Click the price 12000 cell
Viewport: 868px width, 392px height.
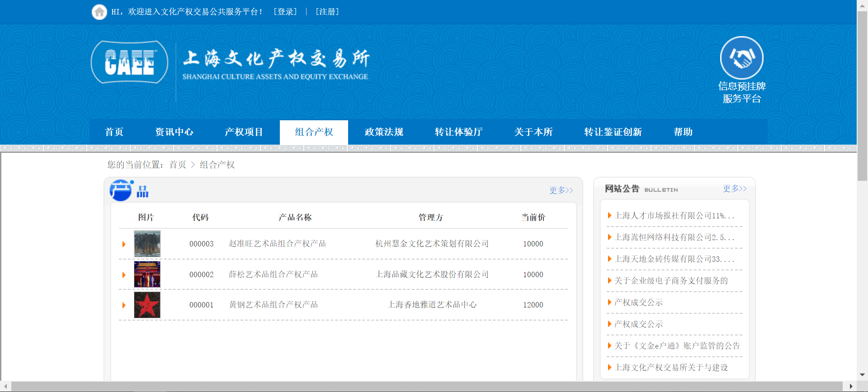(x=533, y=305)
